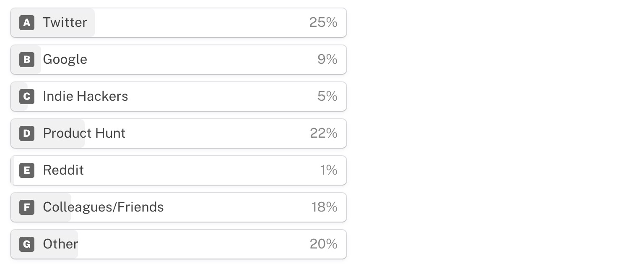Click the 9% Google percentage

[x=327, y=59]
